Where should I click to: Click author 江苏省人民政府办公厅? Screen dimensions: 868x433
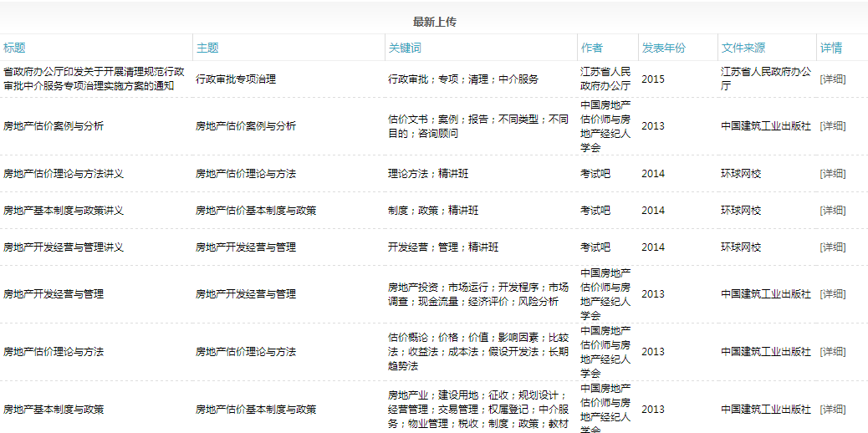[x=605, y=79]
